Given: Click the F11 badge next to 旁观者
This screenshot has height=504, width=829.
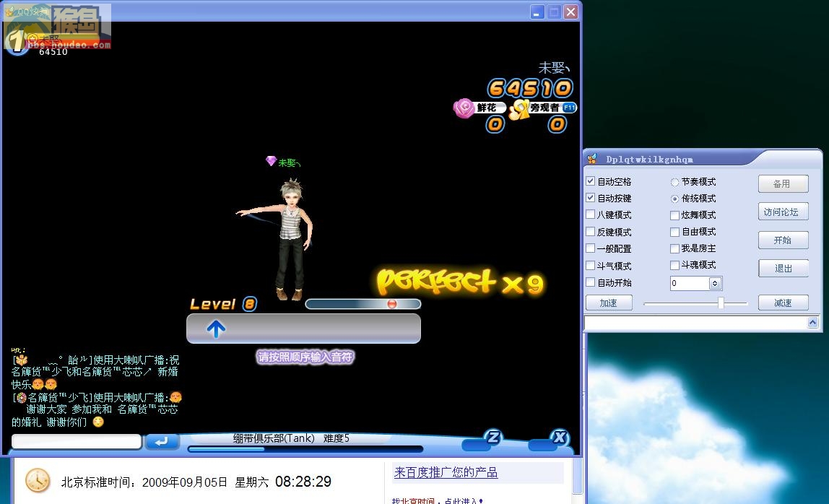Looking at the screenshot, I should click(570, 108).
